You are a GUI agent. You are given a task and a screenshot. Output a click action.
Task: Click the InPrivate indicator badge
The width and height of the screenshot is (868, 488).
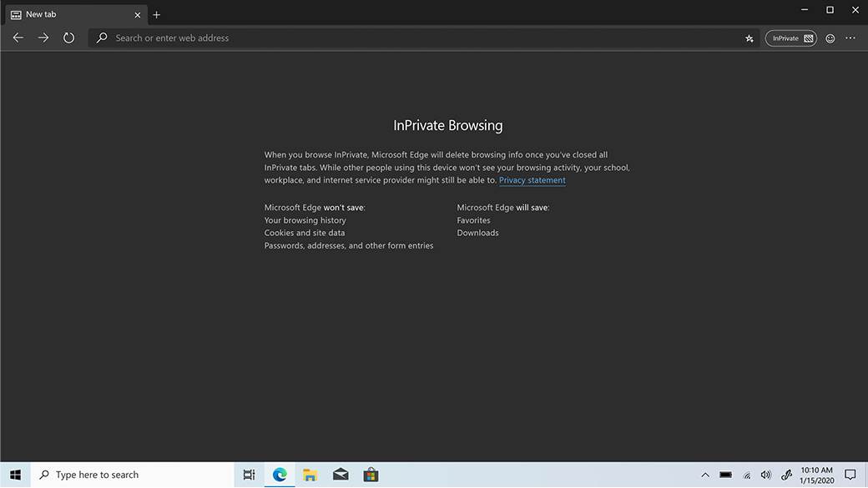pos(790,38)
